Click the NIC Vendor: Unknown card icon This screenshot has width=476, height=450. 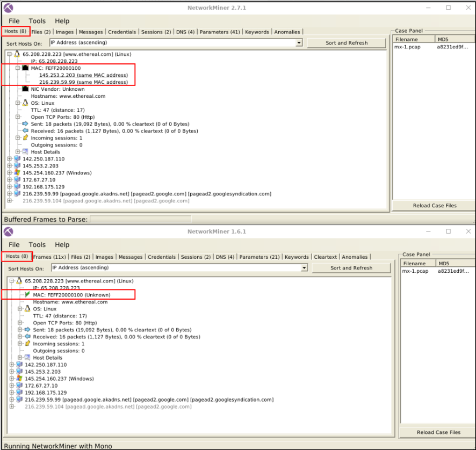point(25,89)
